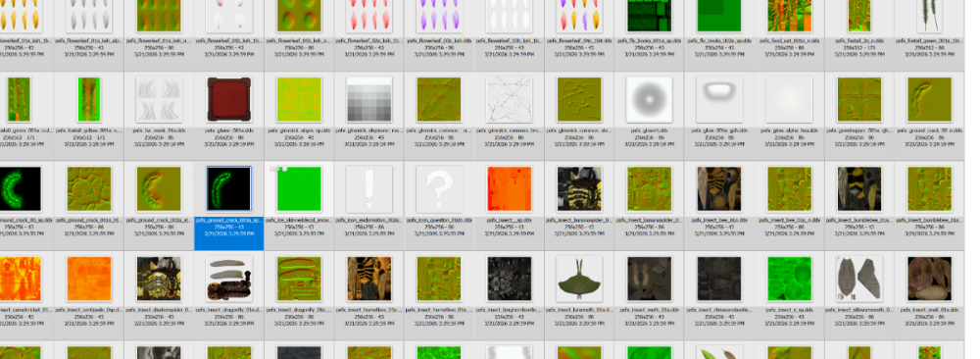The height and width of the screenshot is (359, 980).
Task: Select the question mark pefx_icon_question_002a thumbnail
Action: (x=439, y=189)
